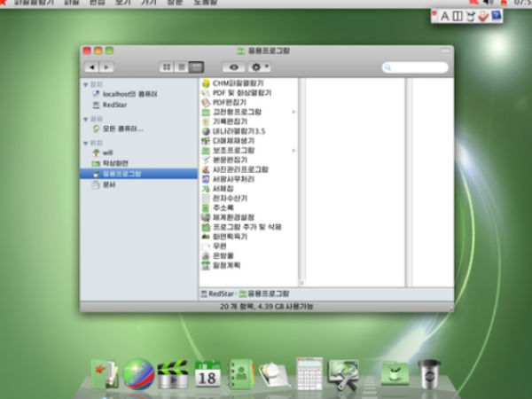Open the 파일 menu in the menu bar
532x399 pixels.
(72, 3)
